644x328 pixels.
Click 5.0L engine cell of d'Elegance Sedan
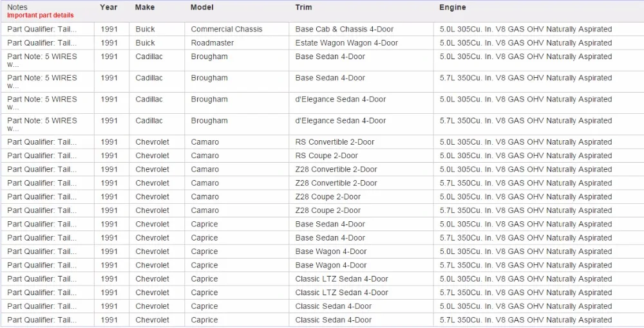(x=526, y=99)
